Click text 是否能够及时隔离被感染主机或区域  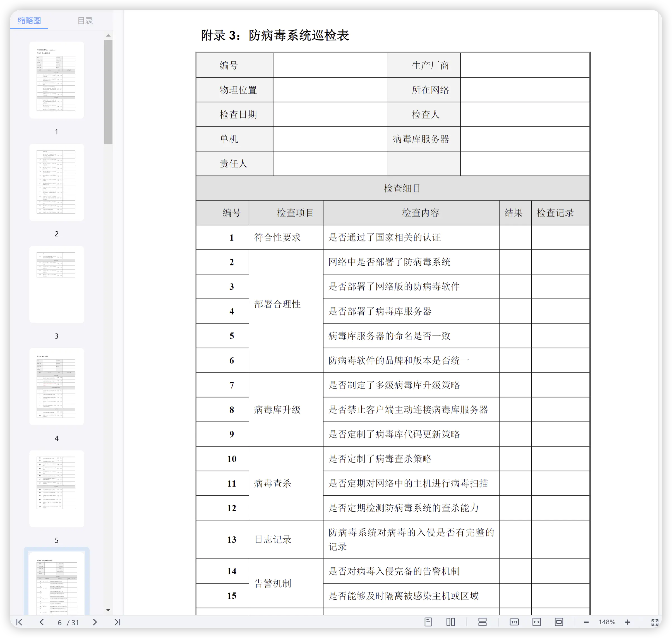[404, 596]
